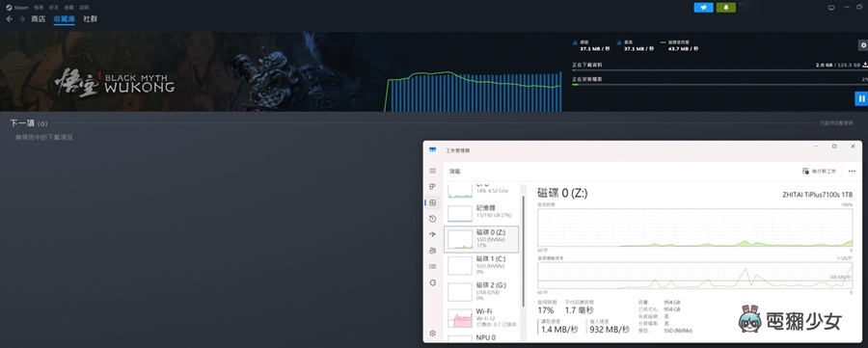
Task: Open Task Manager App history icon
Action: [x=433, y=219]
